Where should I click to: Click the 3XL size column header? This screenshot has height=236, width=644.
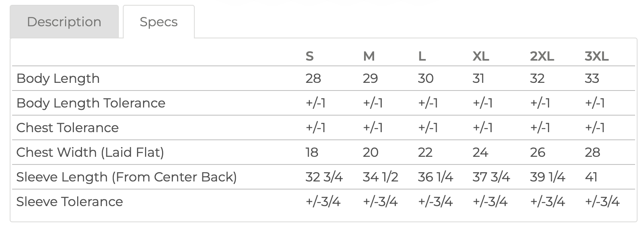pos(596,56)
